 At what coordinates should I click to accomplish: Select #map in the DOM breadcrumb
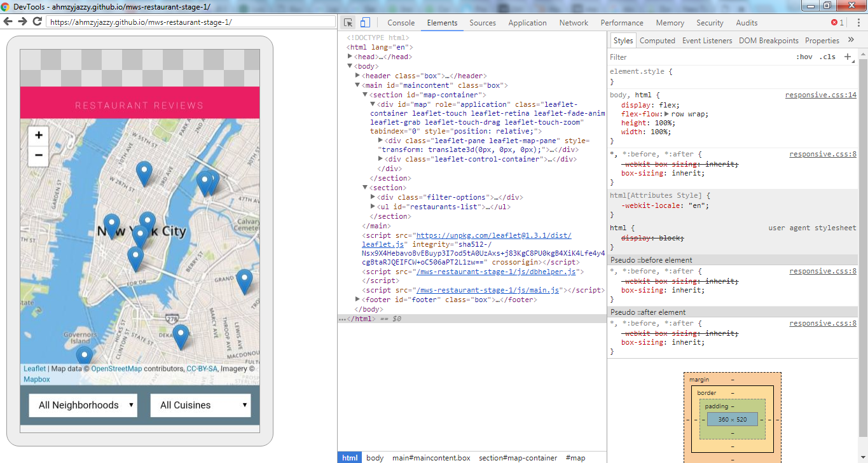click(575, 457)
